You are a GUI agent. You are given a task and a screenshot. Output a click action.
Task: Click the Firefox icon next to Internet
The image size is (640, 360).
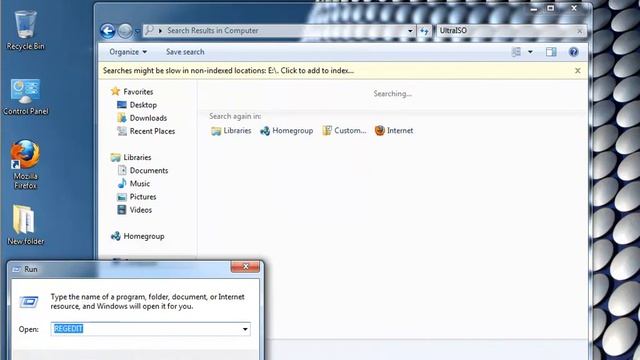click(380, 131)
